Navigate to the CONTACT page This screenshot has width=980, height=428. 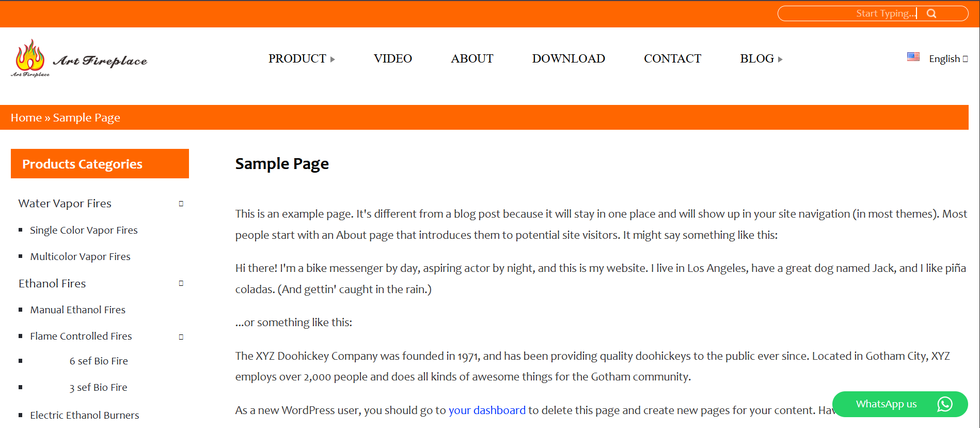pyautogui.click(x=672, y=59)
